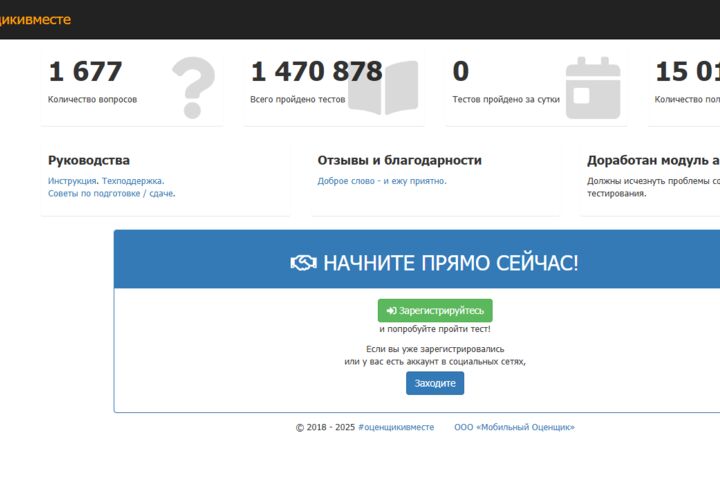Click the 0 tests per day value
720x480 pixels.
point(461,71)
